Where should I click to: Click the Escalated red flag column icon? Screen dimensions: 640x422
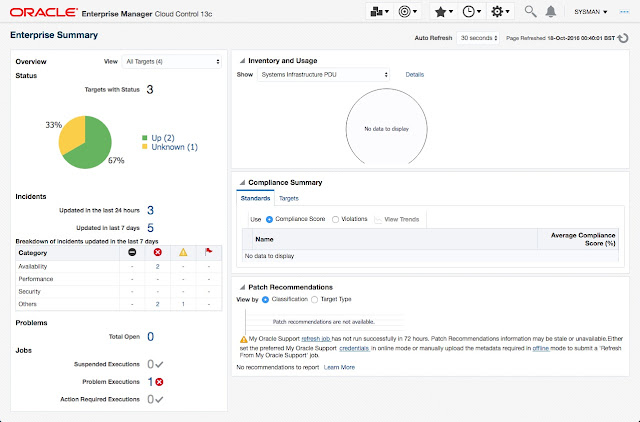coord(209,252)
